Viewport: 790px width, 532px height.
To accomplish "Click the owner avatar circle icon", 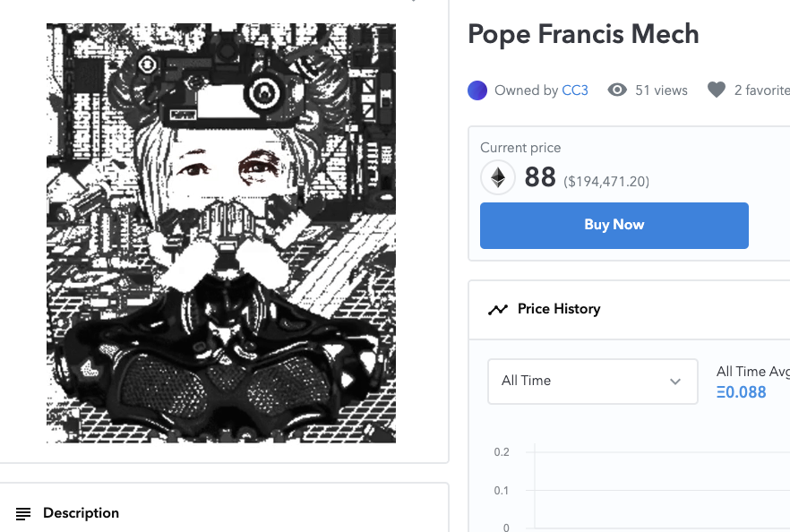I will tap(477, 90).
